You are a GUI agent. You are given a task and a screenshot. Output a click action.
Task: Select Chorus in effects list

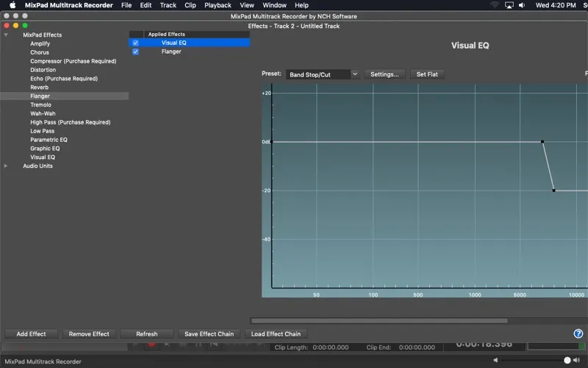tap(40, 52)
